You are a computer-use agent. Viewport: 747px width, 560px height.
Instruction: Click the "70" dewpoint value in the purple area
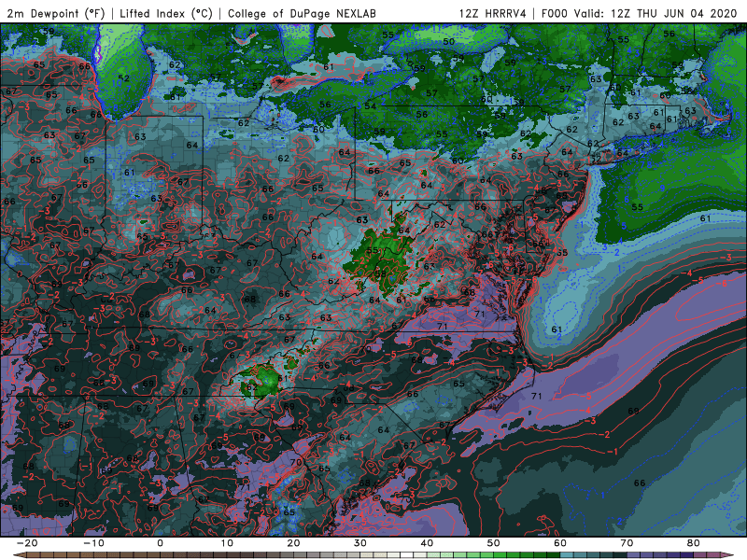point(296,462)
